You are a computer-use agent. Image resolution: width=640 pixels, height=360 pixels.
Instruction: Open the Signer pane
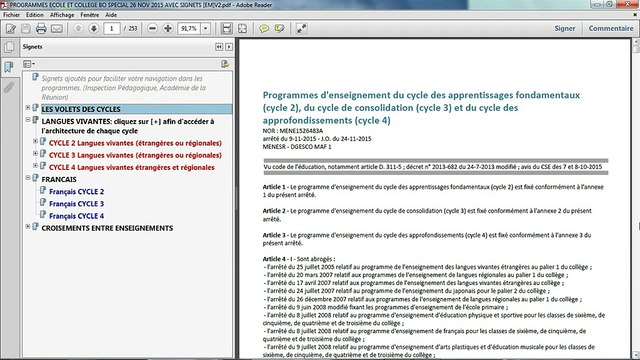pyautogui.click(x=564, y=29)
